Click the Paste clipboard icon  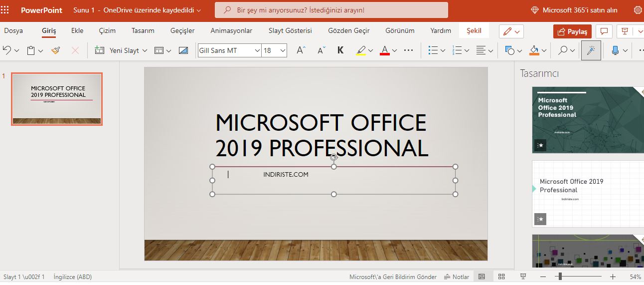(x=31, y=50)
